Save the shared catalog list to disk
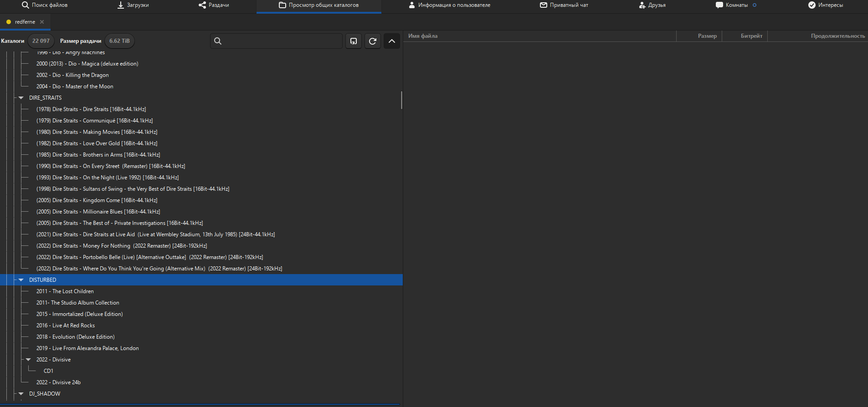The image size is (868, 407). tap(354, 41)
